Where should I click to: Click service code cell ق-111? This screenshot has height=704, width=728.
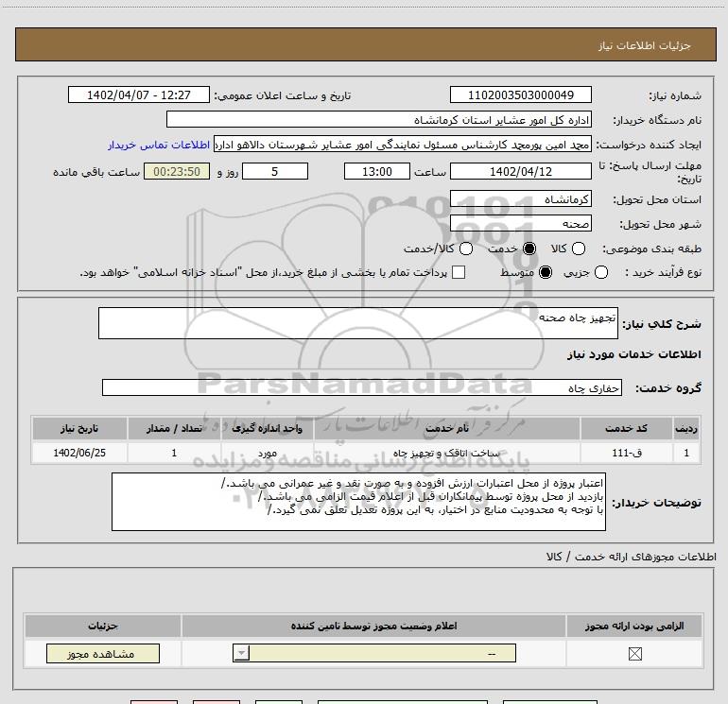626,453
